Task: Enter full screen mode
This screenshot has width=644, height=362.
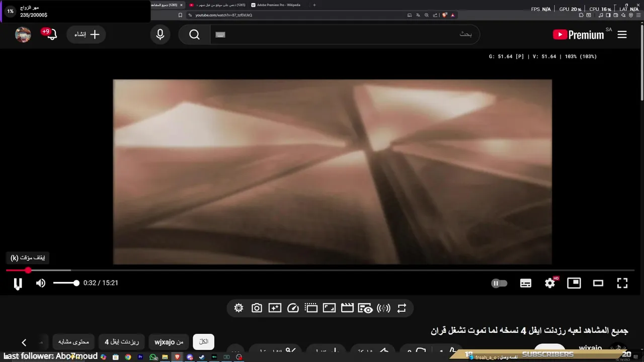Action: (x=622, y=283)
